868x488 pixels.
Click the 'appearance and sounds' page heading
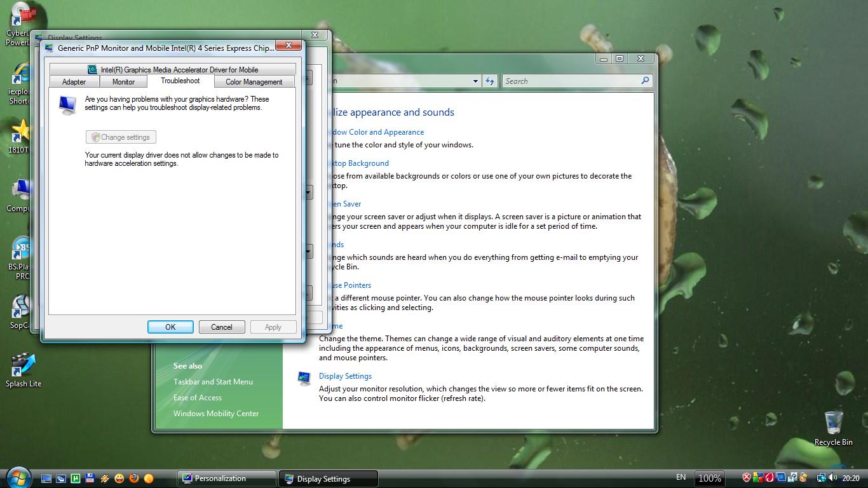(402, 112)
